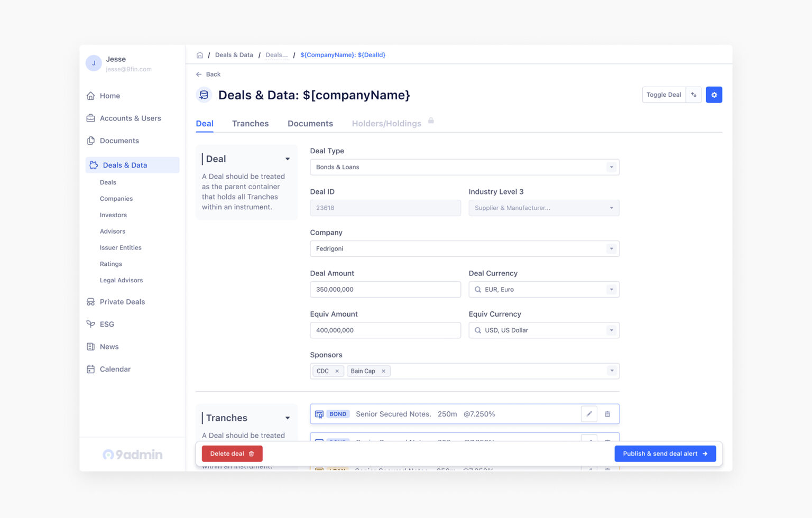Image resolution: width=812 pixels, height=518 pixels.
Task: Collapse the Tranches section panel
Action: click(288, 418)
